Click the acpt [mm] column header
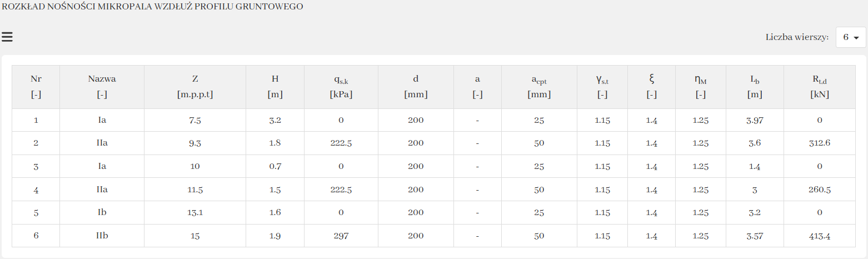Image resolution: width=868 pixels, height=259 pixels. click(538, 87)
